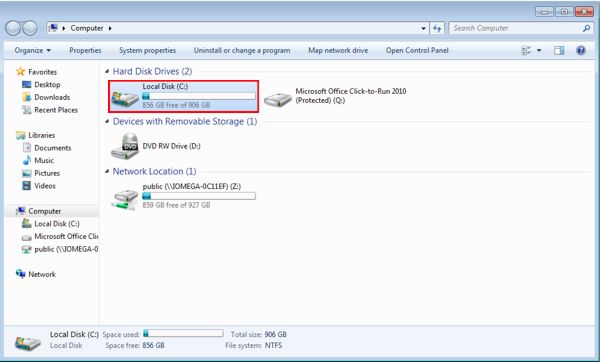Open Help with the question mark icon
Image resolution: width=600 pixels, height=362 pixels.
pyautogui.click(x=580, y=51)
